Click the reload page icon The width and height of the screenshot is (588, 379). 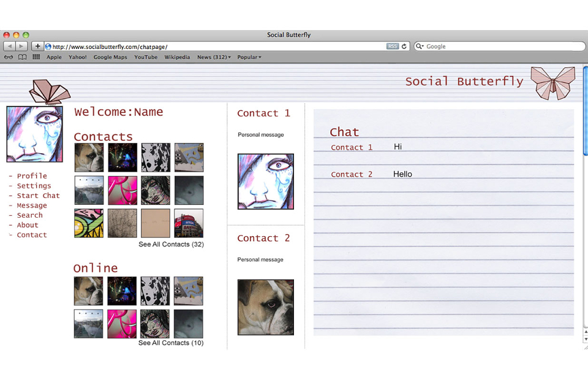(x=404, y=46)
